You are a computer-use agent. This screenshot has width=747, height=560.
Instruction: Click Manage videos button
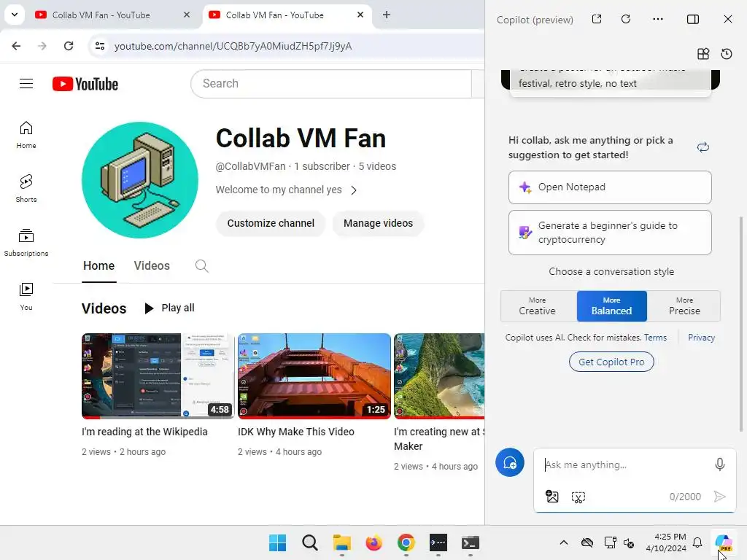(x=379, y=223)
